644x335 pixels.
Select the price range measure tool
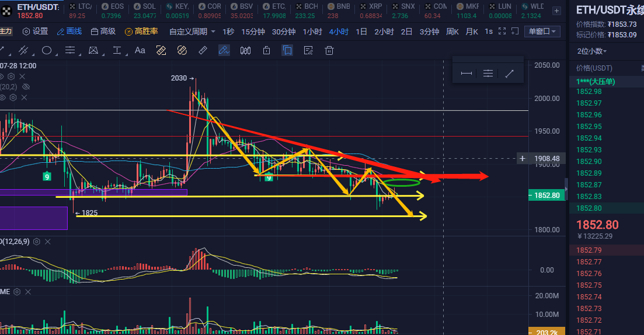pyautogui.click(x=117, y=51)
